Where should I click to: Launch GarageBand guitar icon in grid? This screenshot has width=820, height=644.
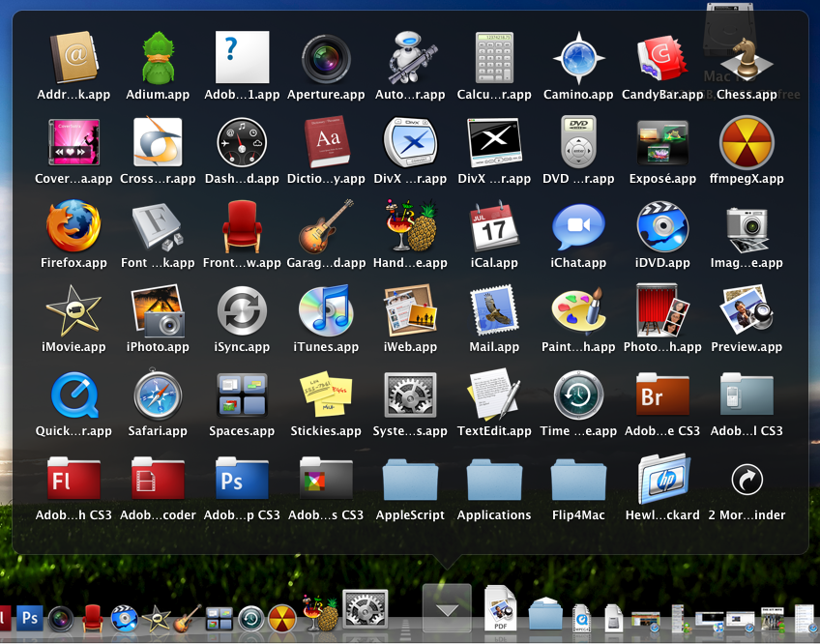point(326,226)
